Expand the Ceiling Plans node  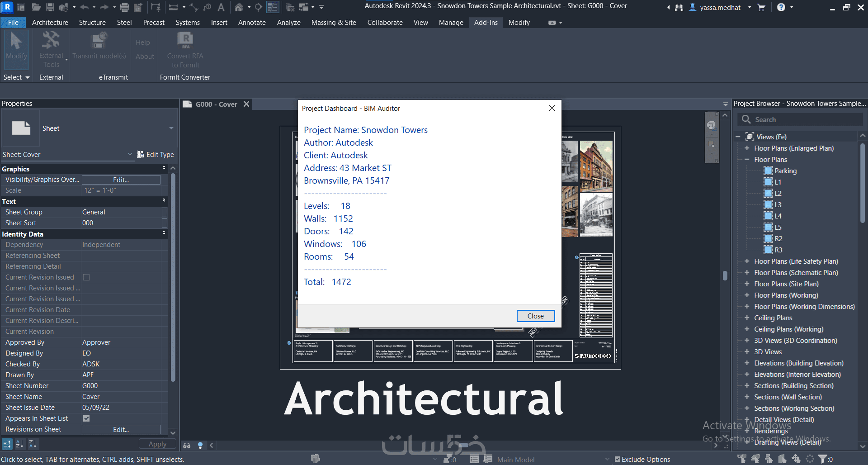[x=747, y=318]
